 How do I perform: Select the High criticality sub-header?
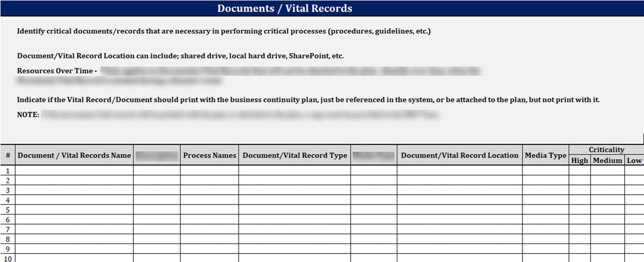[x=579, y=160]
